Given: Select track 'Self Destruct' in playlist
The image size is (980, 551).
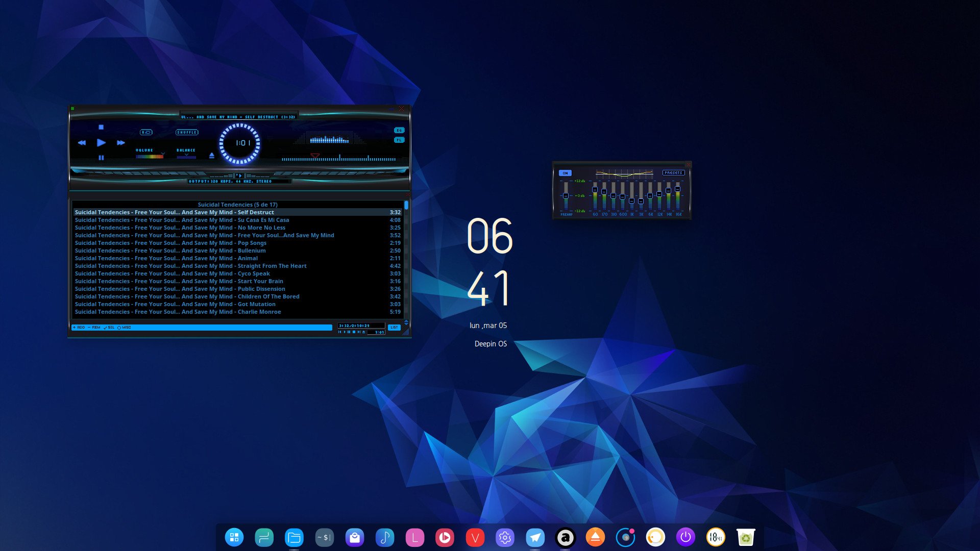Looking at the screenshot, I should [238, 213].
